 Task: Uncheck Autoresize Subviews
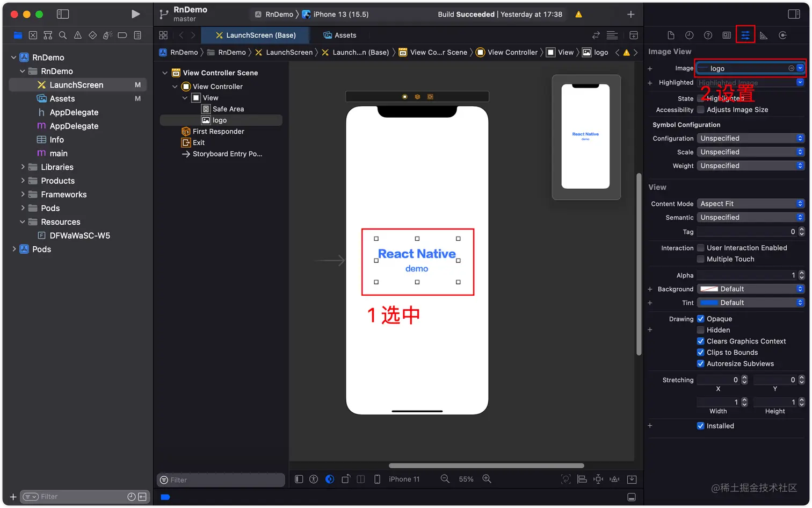(700, 364)
